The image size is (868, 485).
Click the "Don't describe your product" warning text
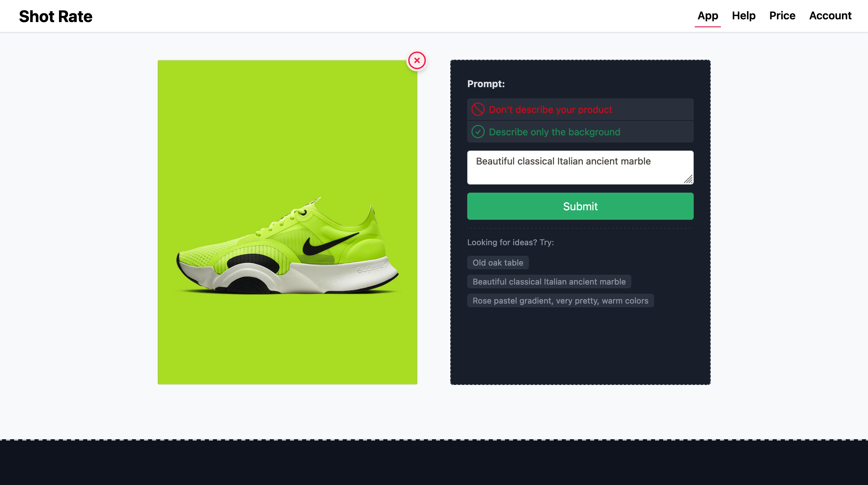[x=550, y=110]
